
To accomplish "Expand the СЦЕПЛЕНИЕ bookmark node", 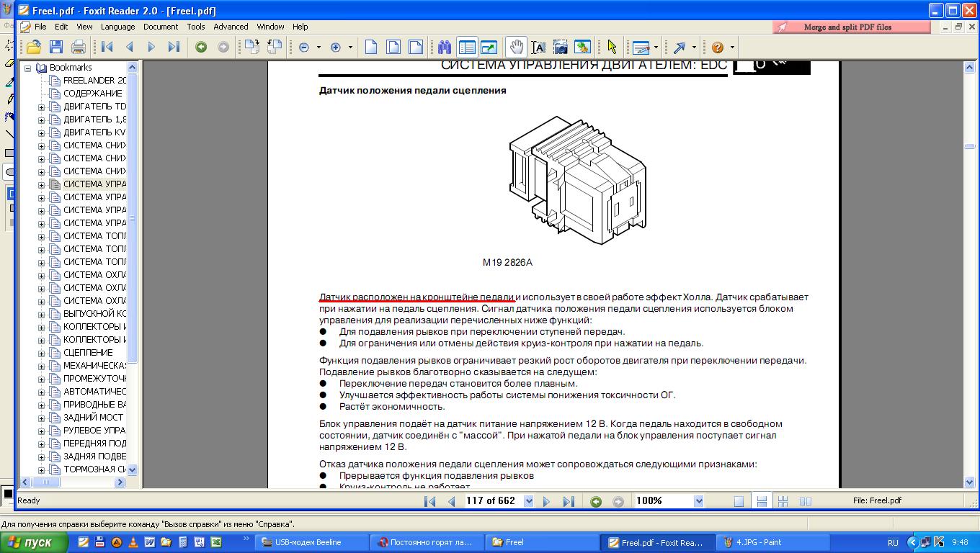I will tap(41, 353).
